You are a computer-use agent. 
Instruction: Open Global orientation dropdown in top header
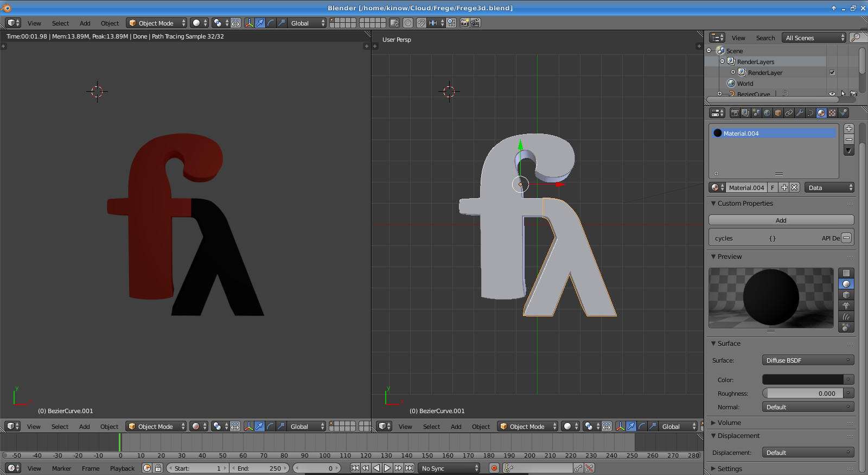click(x=307, y=23)
